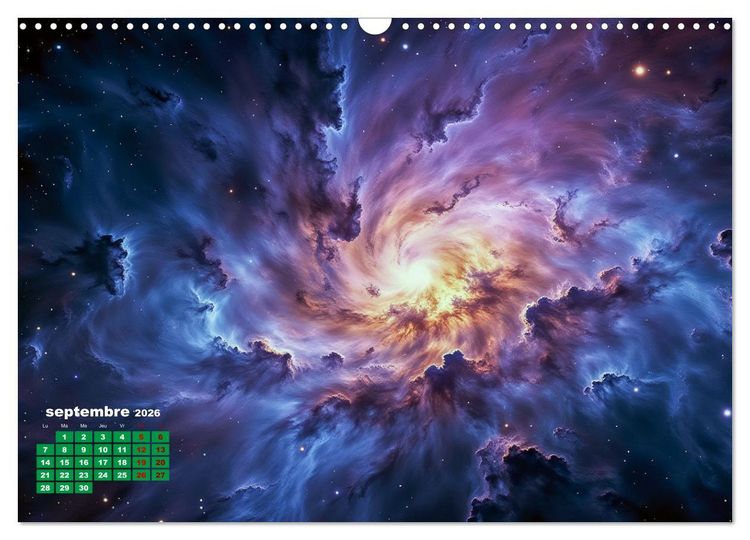The image size is (750, 540).
Task: Click the 'Jeu' weekday header
Action: coord(103,426)
